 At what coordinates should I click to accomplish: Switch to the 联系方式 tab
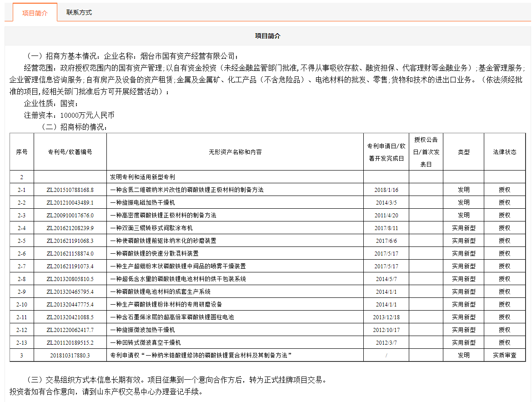(x=79, y=13)
